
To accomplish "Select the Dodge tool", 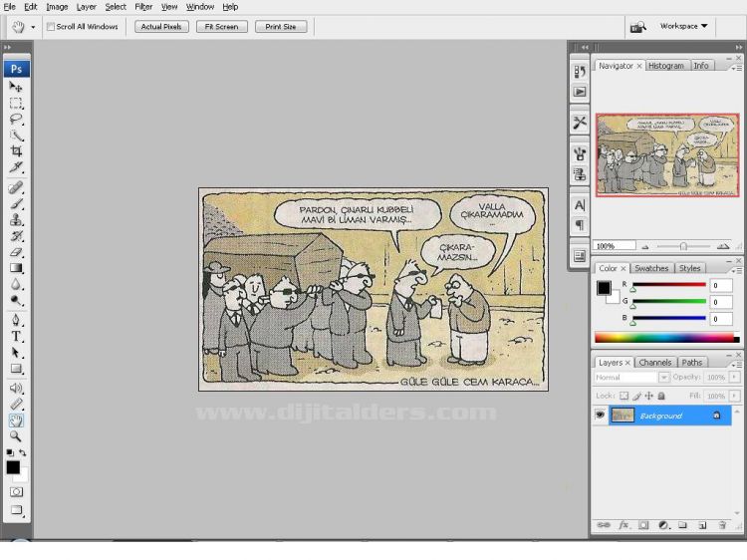I will click(x=16, y=300).
